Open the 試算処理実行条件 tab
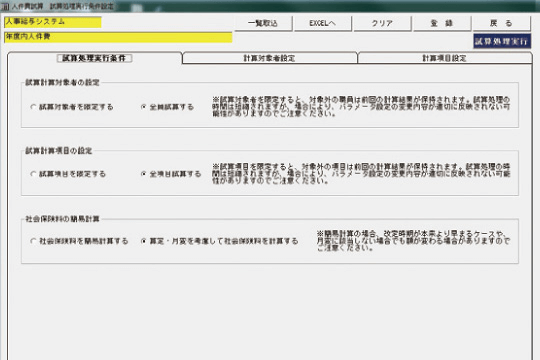The height and width of the screenshot is (360, 540). pos(94,58)
